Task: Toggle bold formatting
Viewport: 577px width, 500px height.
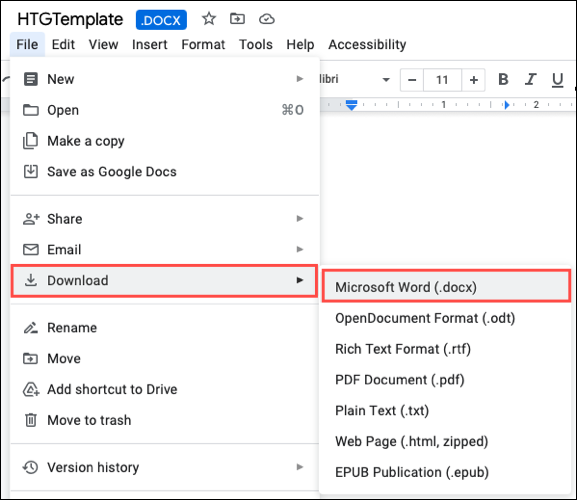Action: pyautogui.click(x=503, y=79)
